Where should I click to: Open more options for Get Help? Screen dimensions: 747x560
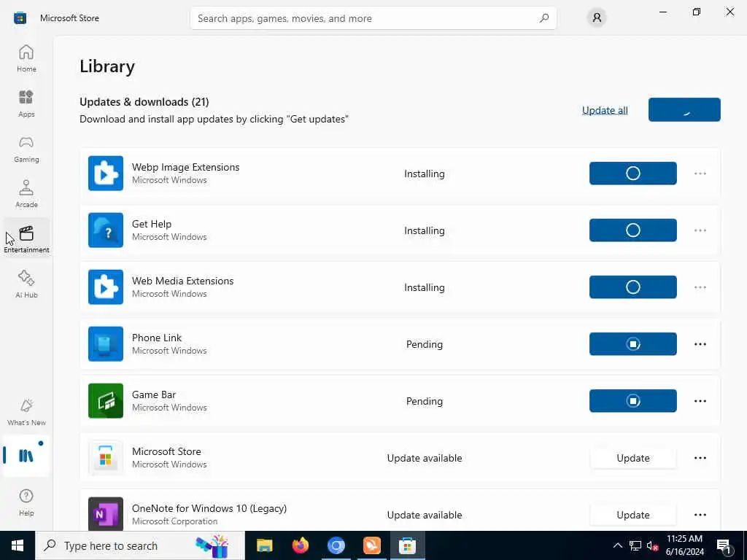coord(700,230)
